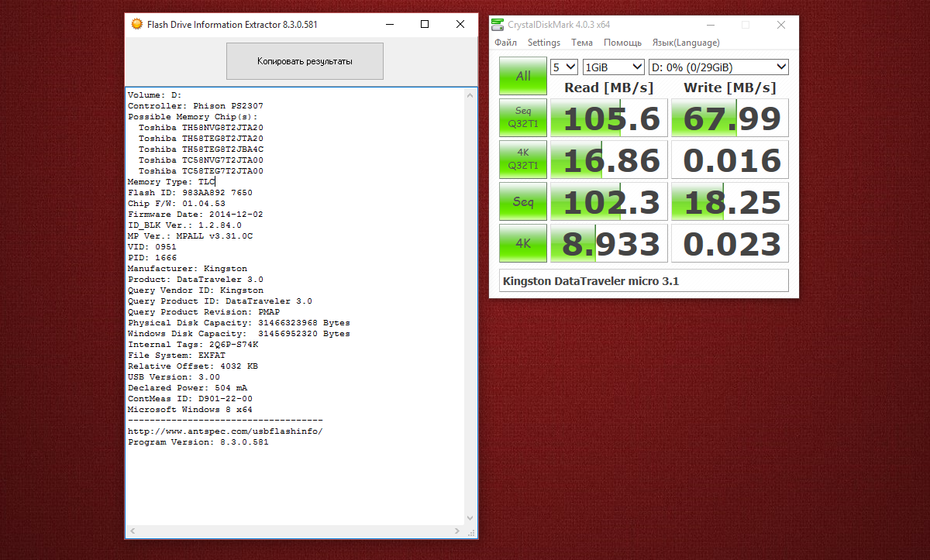The height and width of the screenshot is (560, 930).
Task: Maximize the Flash Drive Information Extractor window
Action: coord(425,24)
